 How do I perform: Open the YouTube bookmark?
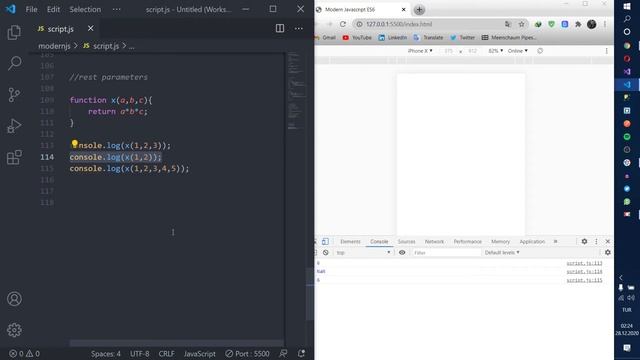(x=357, y=38)
